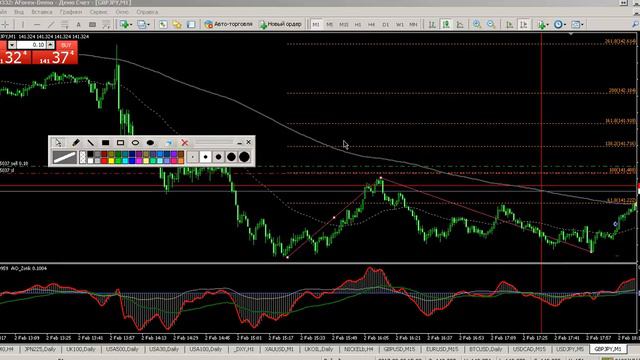Insert a text object with A tool
The width and height of the screenshot is (640, 360).
pos(78,24)
